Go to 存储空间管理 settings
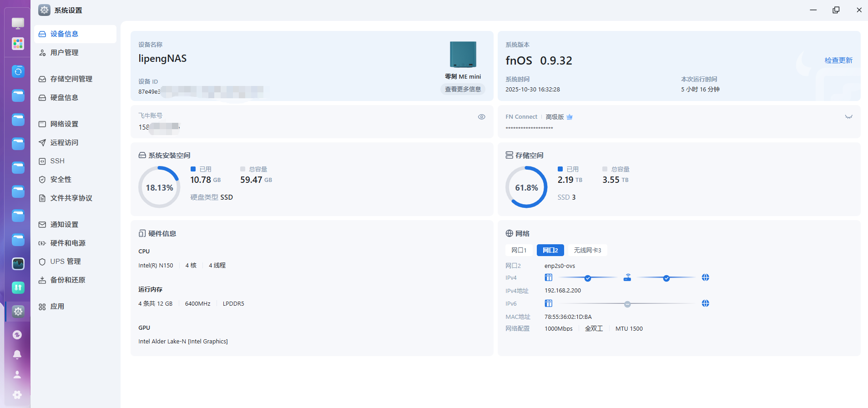This screenshot has width=868, height=408. pos(75,79)
